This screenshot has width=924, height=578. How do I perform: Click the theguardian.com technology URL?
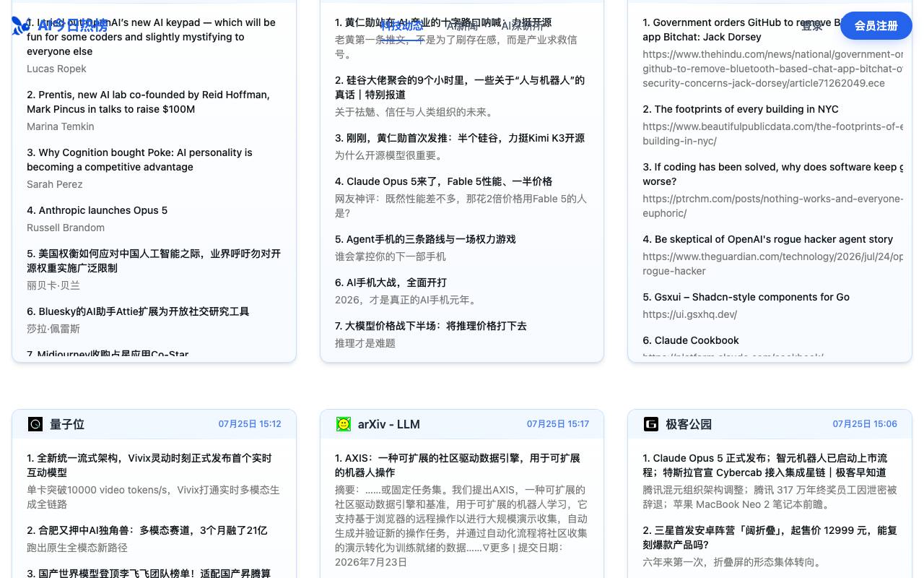(x=773, y=264)
